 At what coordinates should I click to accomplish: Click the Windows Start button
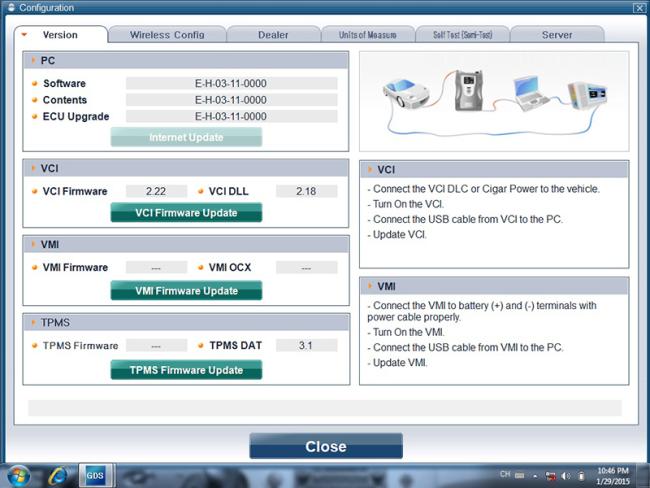pos(18,475)
